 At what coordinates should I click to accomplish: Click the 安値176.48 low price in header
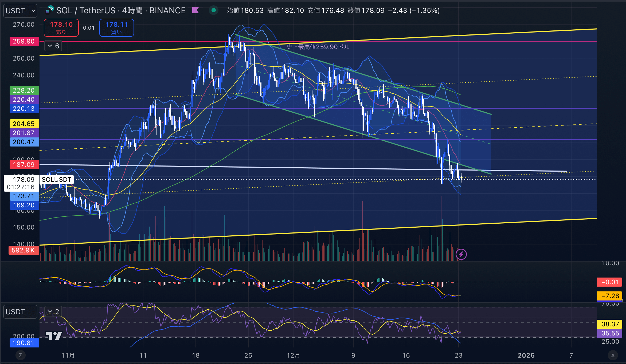coord(326,10)
